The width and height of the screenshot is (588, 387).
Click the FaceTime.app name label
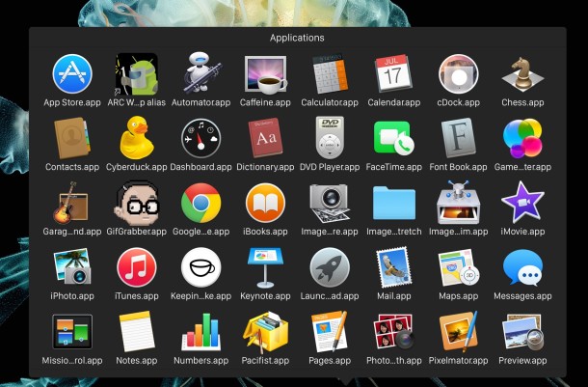pyautogui.click(x=393, y=167)
